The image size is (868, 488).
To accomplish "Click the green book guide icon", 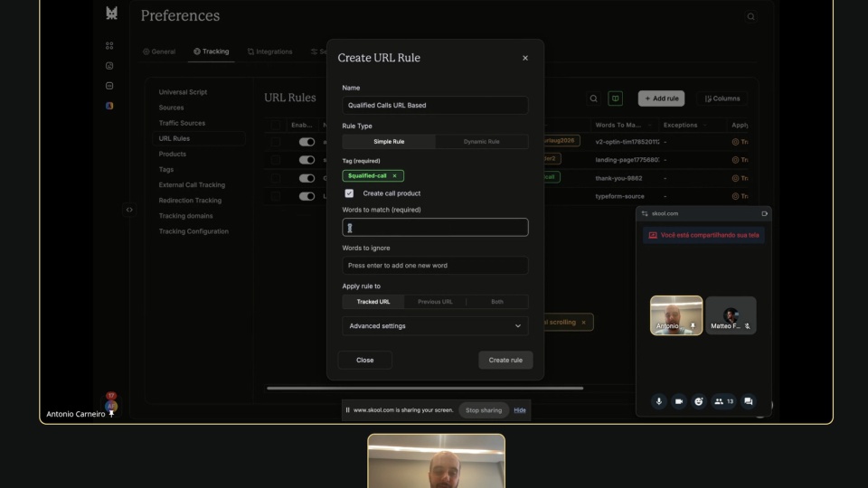I will tap(615, 99).
